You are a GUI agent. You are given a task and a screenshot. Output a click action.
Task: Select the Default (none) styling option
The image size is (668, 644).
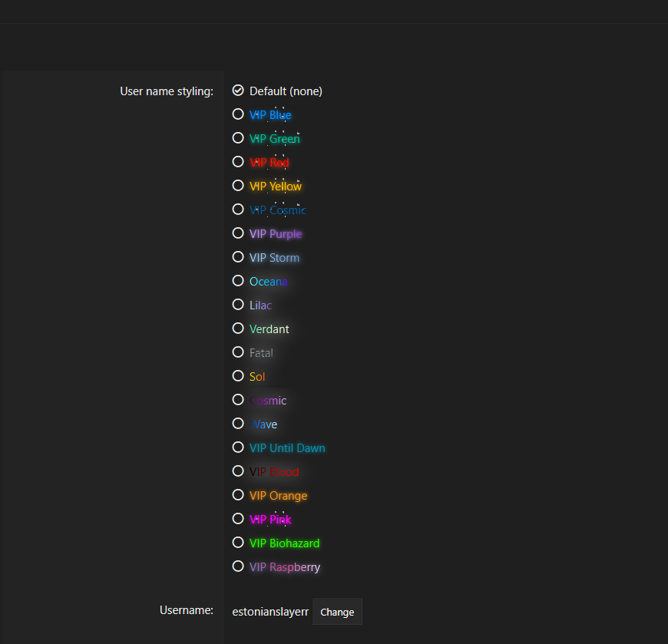[x=238, y=91]
